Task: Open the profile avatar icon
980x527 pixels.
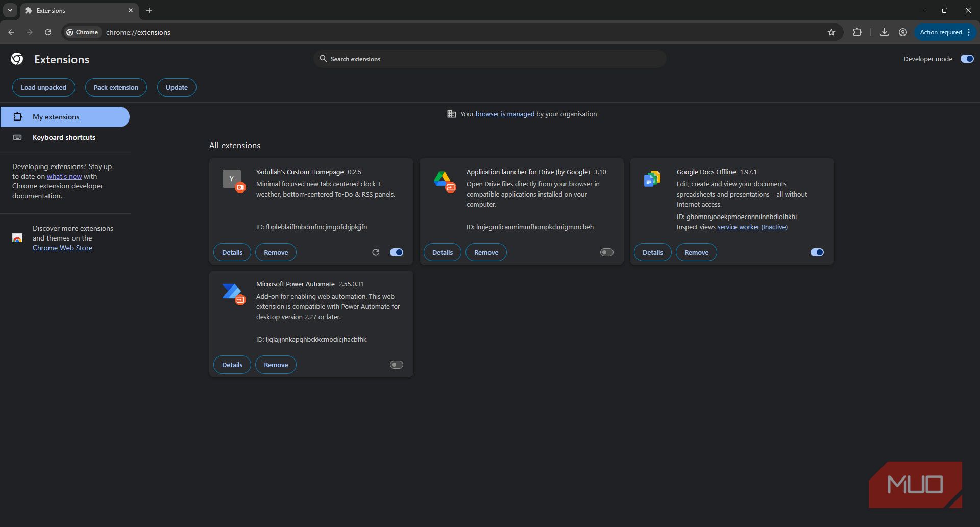Action: pos(903,32)
